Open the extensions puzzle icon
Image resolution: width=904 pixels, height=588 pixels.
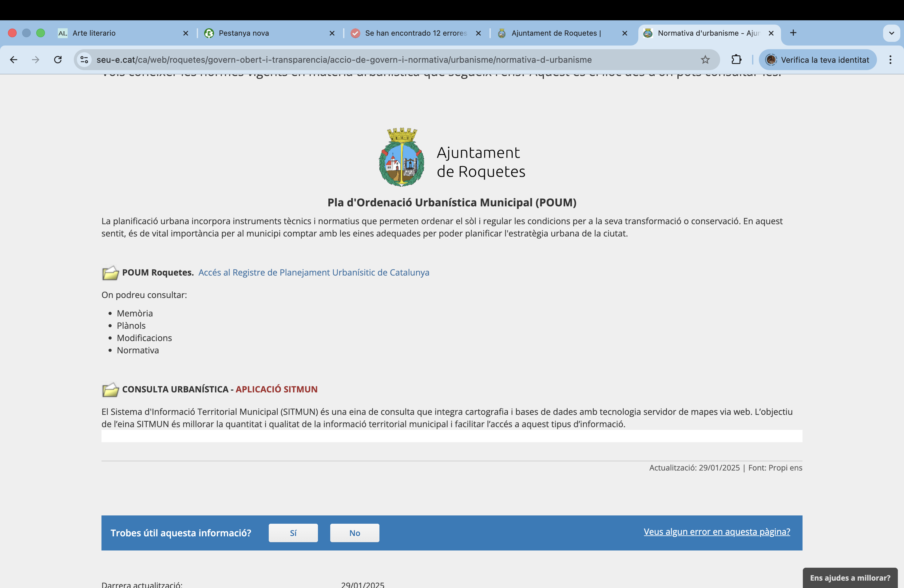click(736, 60)
